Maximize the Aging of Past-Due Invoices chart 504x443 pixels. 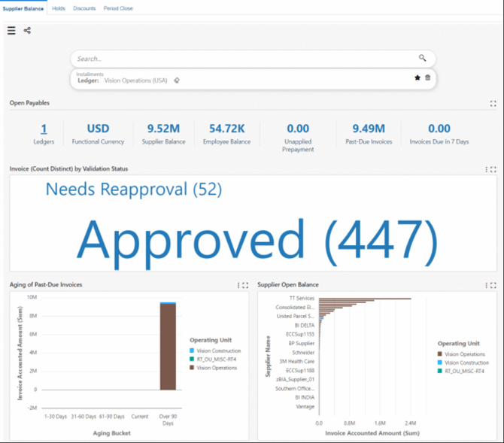(245, 285)
